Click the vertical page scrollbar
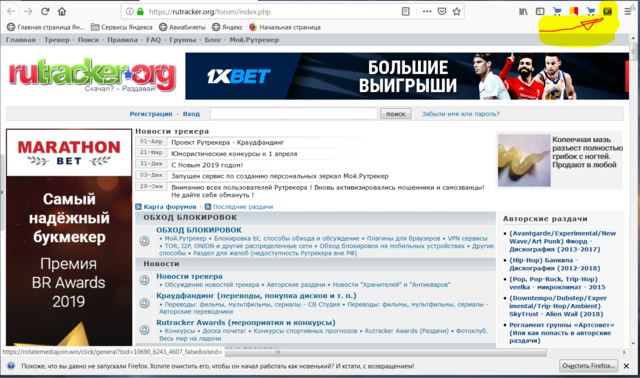Viewport: 640px width, 378px height. (633, 192)
